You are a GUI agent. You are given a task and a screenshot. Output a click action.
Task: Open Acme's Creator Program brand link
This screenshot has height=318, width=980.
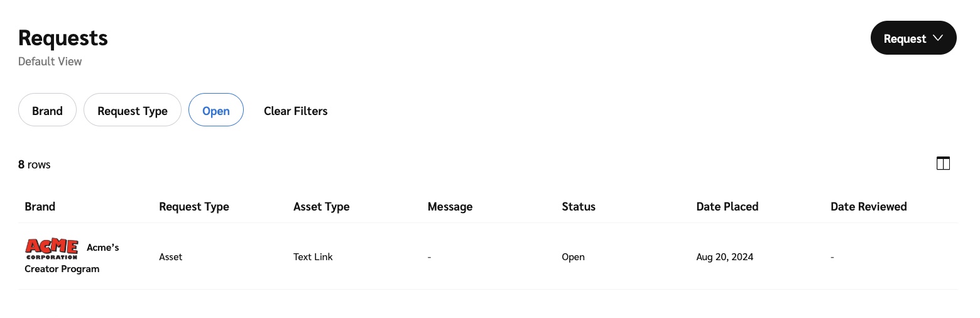click(x=62, y=269)
